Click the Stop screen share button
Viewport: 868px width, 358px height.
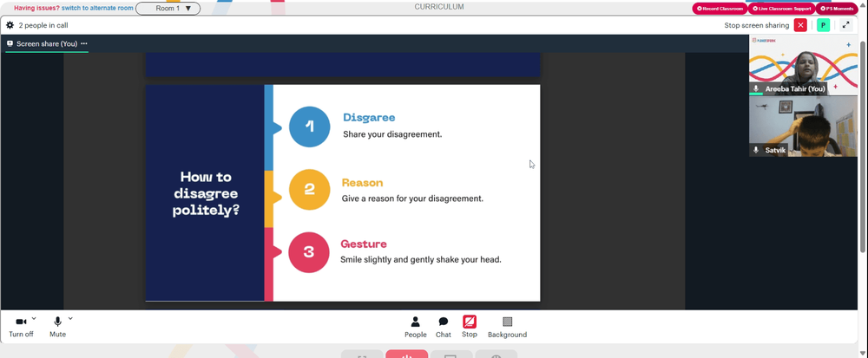[470, 327]
